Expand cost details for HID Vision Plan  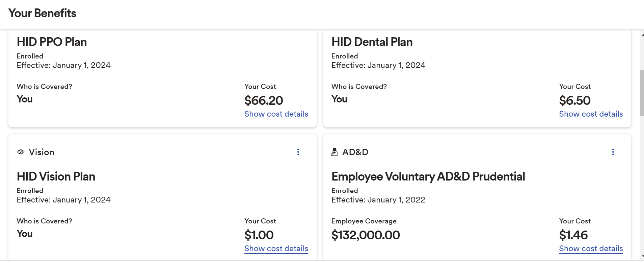pyautogui.click(x=276, y=249)
